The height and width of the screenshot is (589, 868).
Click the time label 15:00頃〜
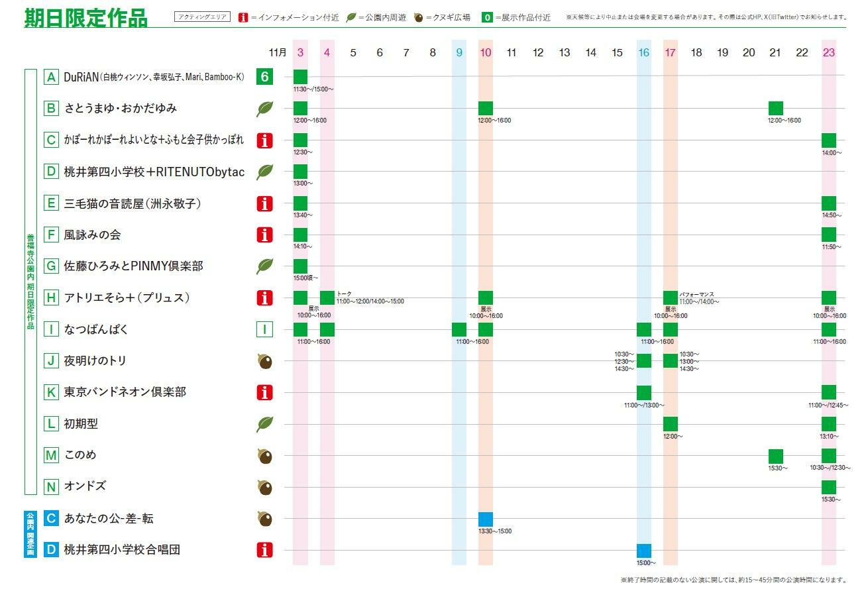[306, 278]
